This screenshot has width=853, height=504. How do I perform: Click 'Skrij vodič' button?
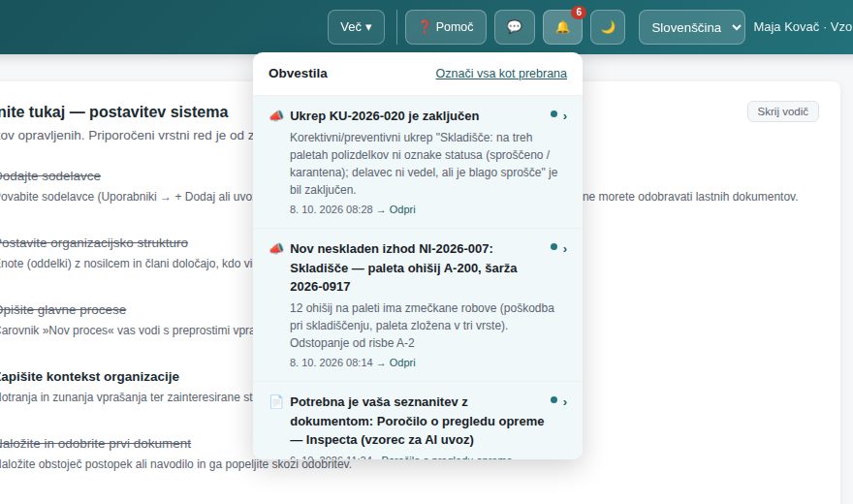[x=783, y=111]
